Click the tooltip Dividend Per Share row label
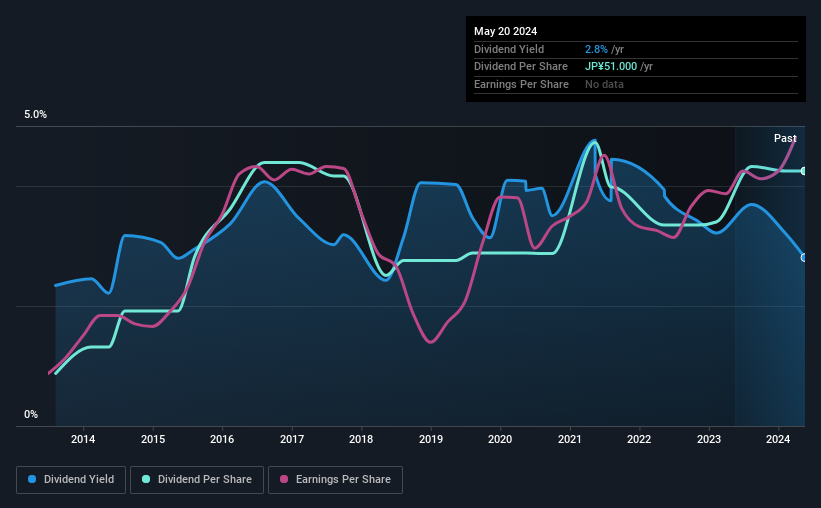Screen dimensions: 821x508 [x=520, y=67]
